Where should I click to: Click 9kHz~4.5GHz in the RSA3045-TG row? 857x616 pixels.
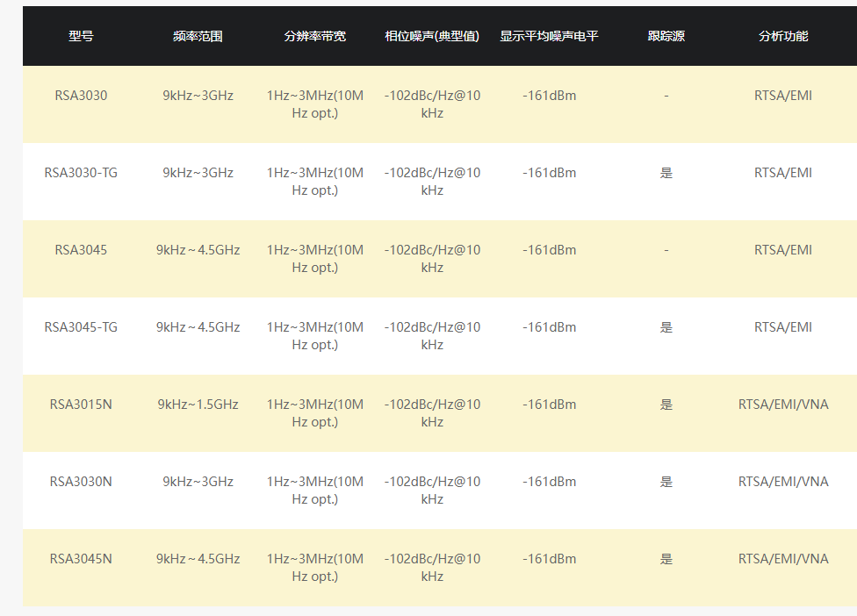(x=198, y=327)
